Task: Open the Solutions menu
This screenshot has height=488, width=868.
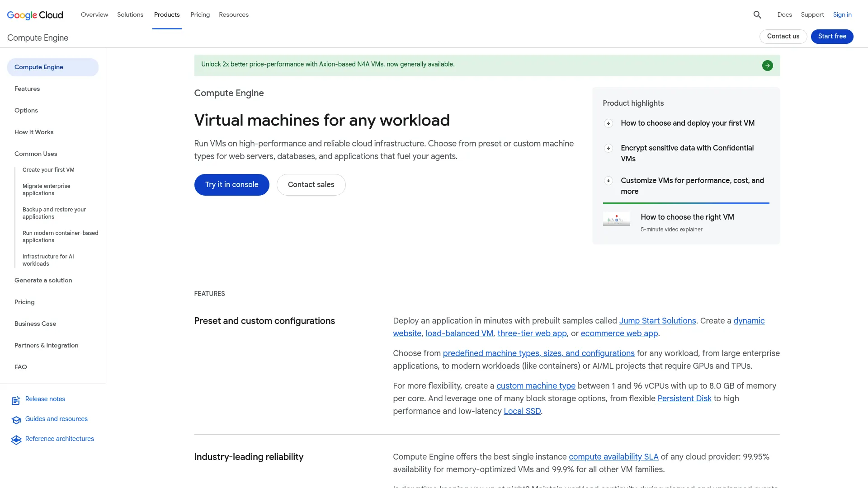Action: tap(130, 15)
